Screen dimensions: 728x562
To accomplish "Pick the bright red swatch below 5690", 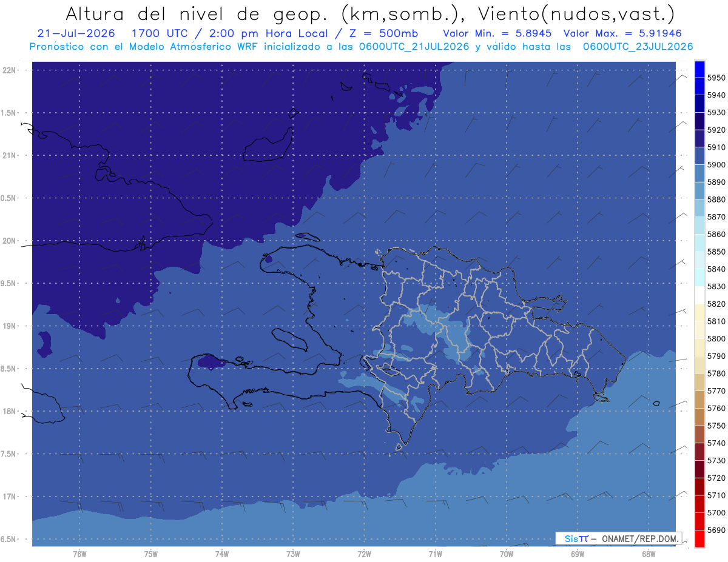I will [x=699, y=538].
